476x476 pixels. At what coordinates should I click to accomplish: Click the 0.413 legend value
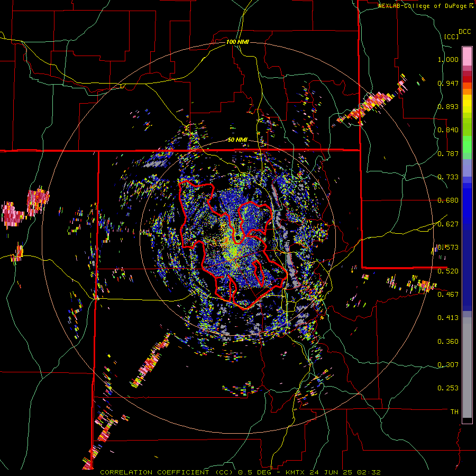coord(448,318)
